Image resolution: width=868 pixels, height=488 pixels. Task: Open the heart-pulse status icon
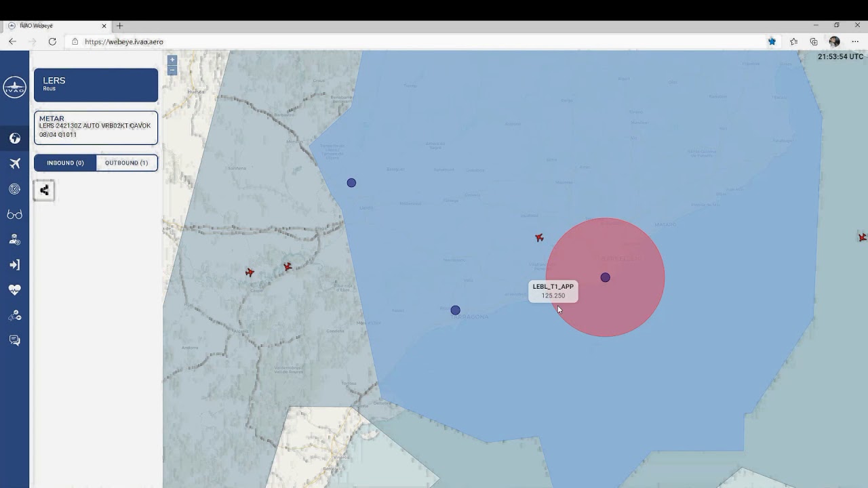(14, 290)
